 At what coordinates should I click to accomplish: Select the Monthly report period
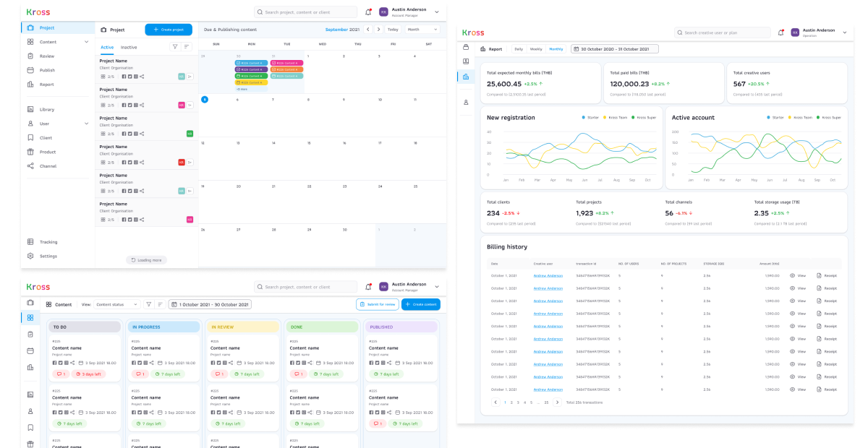[x=556, y=49]
